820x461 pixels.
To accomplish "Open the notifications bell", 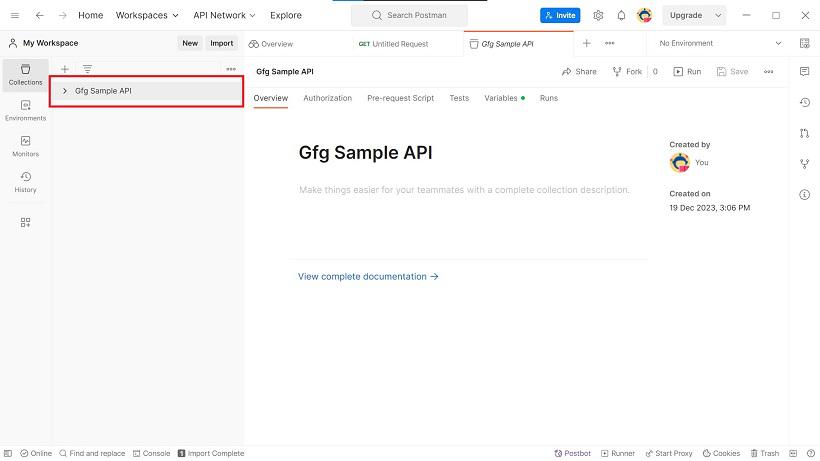I will [621, 15].
